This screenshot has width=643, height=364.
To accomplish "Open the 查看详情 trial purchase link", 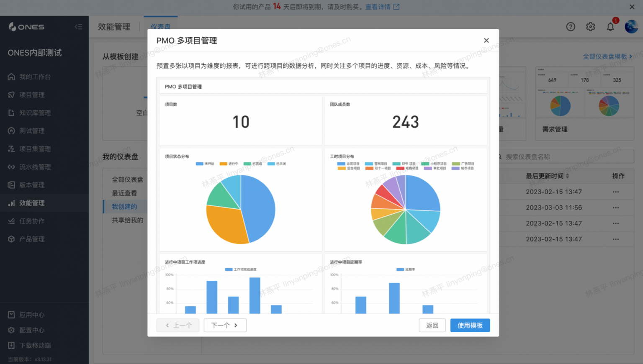I will (x=379, y=7).
